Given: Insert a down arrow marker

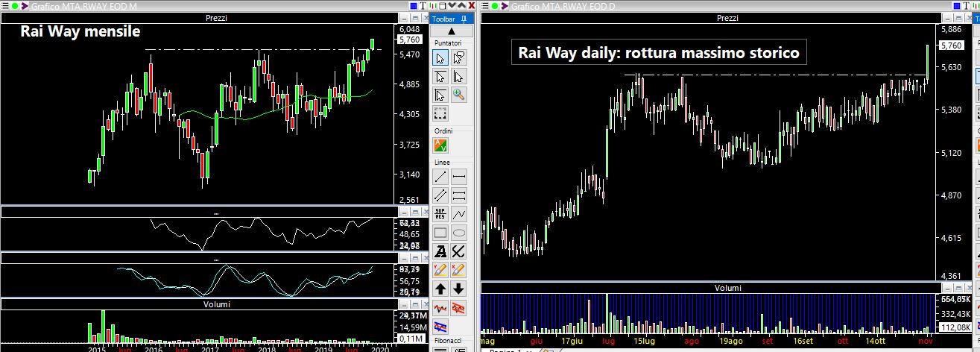Looking at the screenshot, I should coord(459,289).
